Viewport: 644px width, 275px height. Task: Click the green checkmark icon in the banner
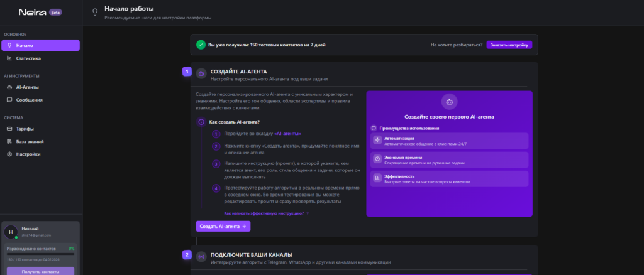pyautogui.click(x=200, y=45)
